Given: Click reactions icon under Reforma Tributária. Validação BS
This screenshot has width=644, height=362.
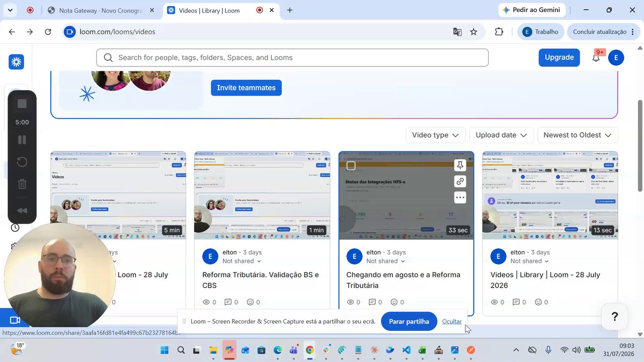Looking at the screenshot, I should tap(250, 302).
